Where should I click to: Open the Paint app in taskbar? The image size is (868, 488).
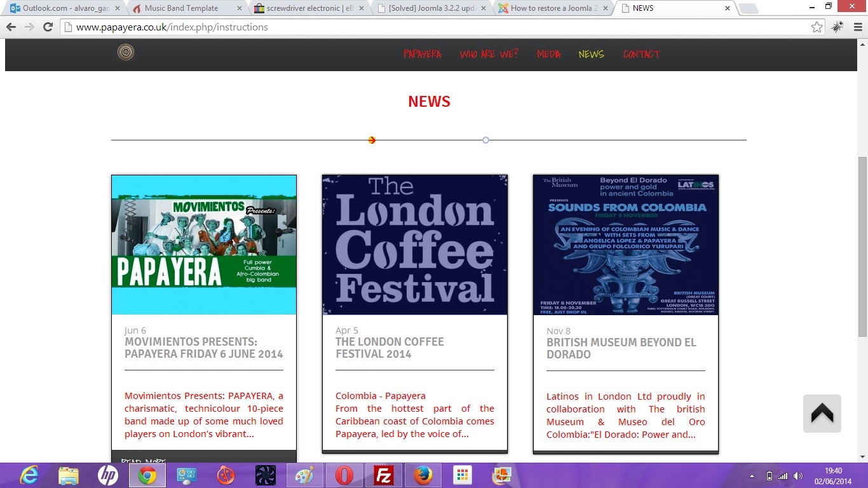[x=305, y=475]
